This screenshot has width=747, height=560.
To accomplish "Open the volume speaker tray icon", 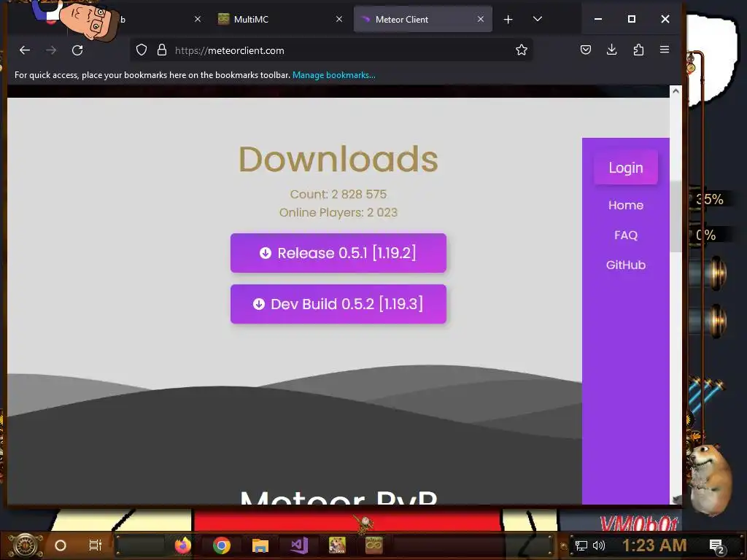I will (599, 545).
